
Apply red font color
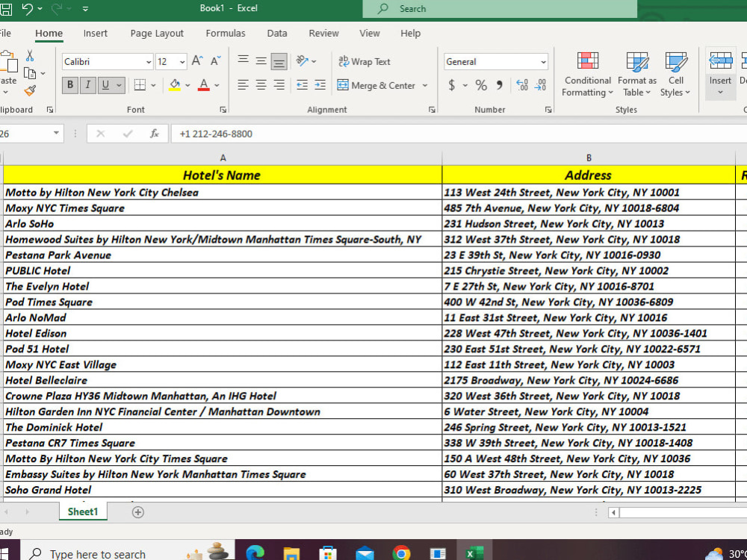[203, 85]
